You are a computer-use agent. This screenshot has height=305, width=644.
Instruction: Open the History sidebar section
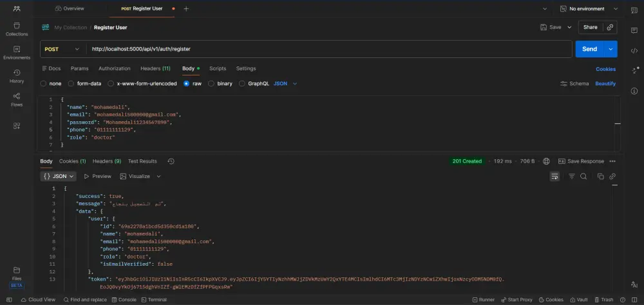click(x=17, y=77)
